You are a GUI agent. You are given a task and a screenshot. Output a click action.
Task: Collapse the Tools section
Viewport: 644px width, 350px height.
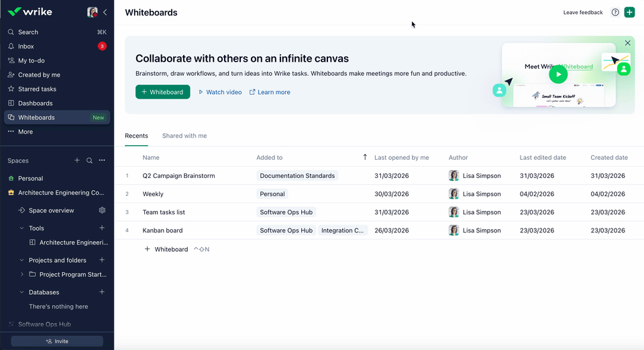(21, 228)
